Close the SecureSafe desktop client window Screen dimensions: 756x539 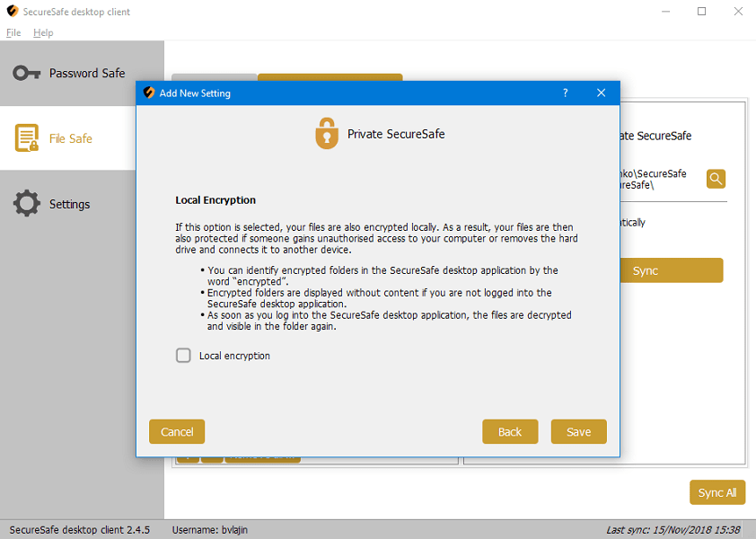[x=738, y=11]
